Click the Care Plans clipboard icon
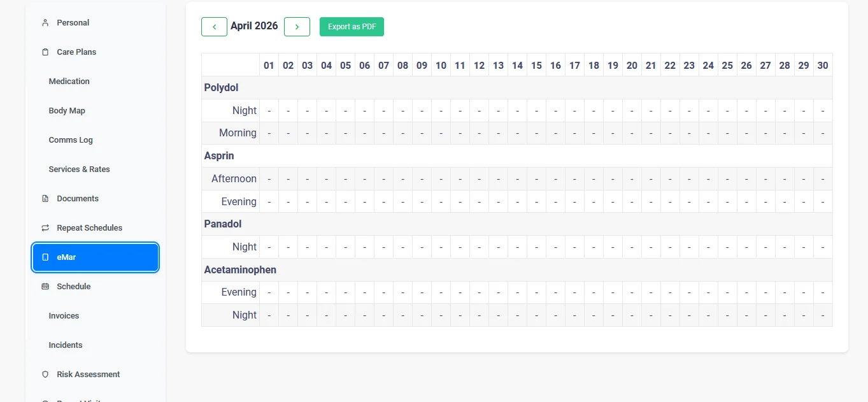The image size is (868, 402). (x=45, y=52)
